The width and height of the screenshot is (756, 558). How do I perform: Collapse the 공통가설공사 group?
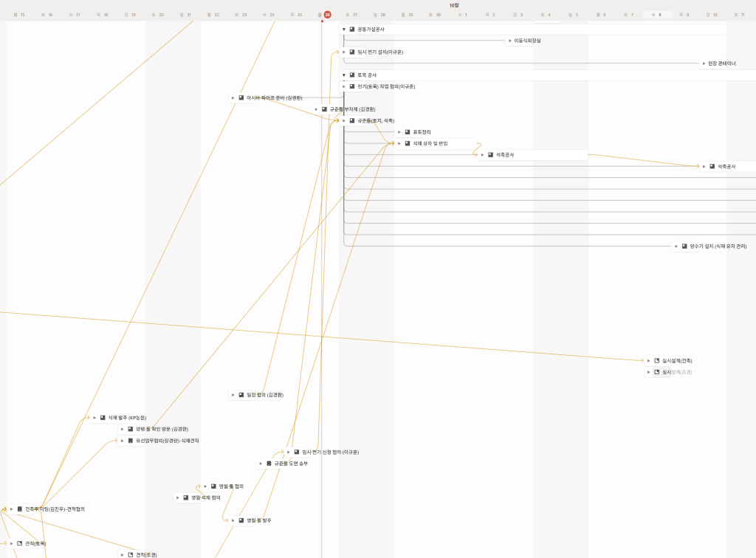344,29
